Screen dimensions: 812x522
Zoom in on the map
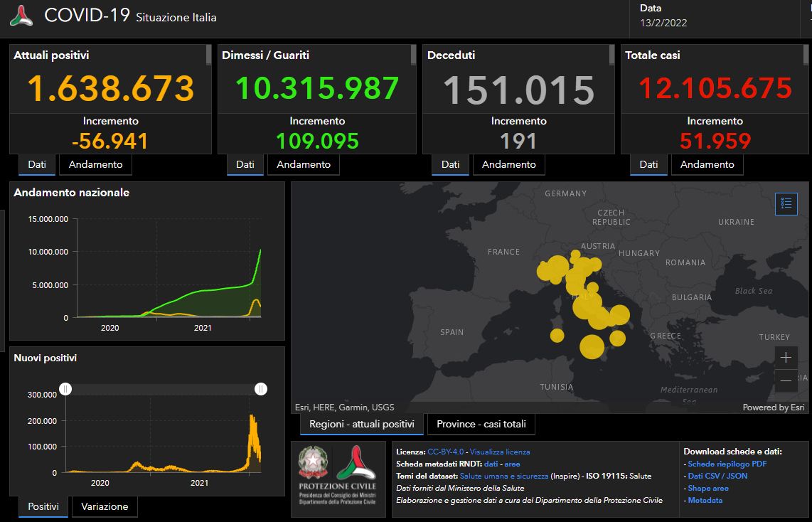[x=786, y=357]
